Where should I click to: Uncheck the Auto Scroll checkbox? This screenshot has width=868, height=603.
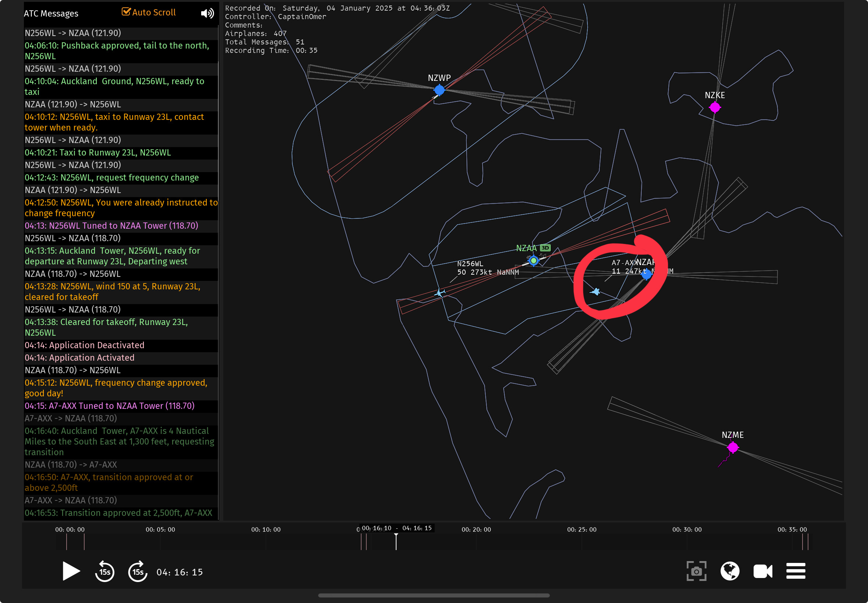point(126,12)
